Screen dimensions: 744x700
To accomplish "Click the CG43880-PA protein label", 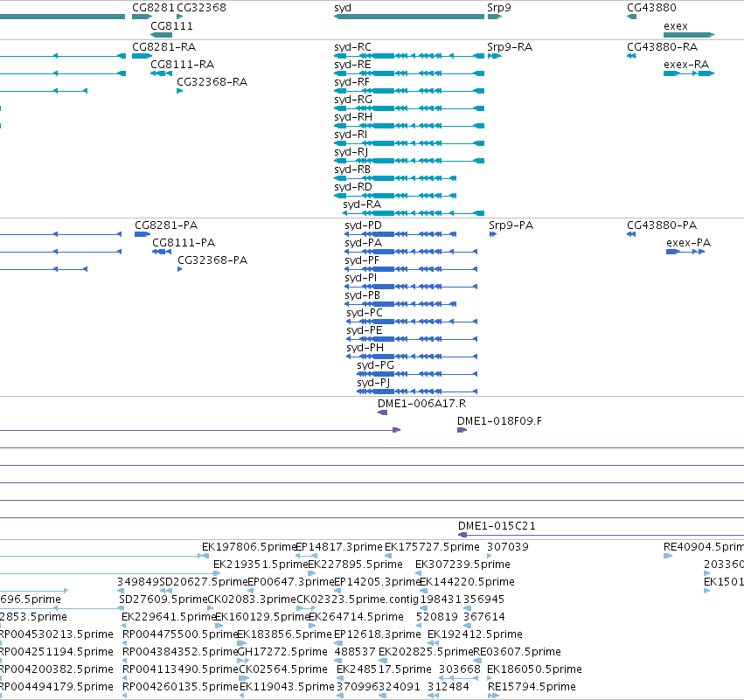I will pos(662,225).
